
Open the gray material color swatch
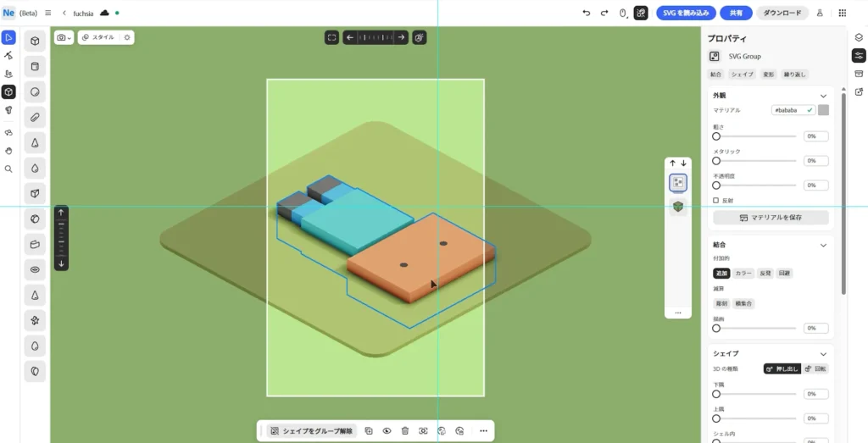coord(823,110)
